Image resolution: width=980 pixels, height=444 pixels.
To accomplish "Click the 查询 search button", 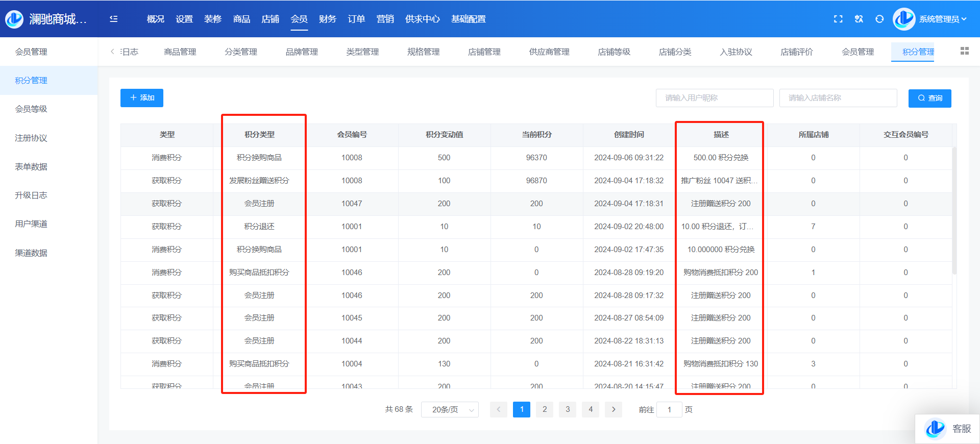I will click(929, 98).
